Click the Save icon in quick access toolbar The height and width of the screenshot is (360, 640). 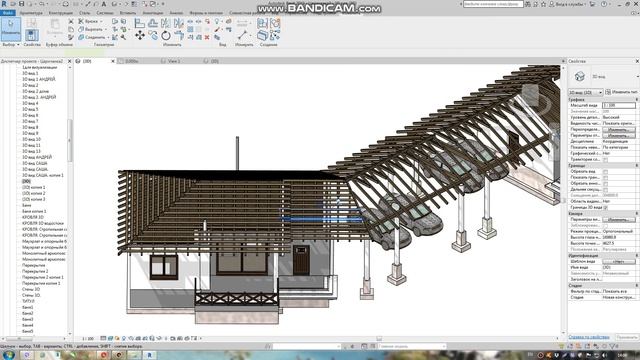pyautogui.click(x=22, y=4)
